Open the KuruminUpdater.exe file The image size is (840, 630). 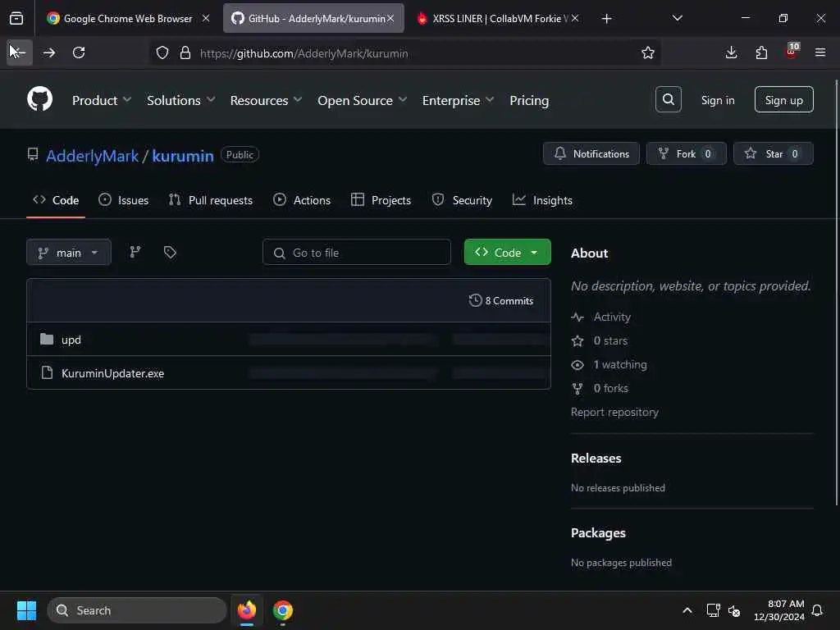pyautogui.click(x=112, y=373)
